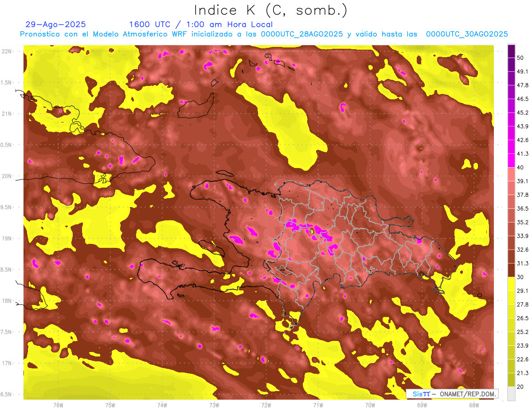
Task: Click the color bar value "32.6"
Action: point(522,250)
